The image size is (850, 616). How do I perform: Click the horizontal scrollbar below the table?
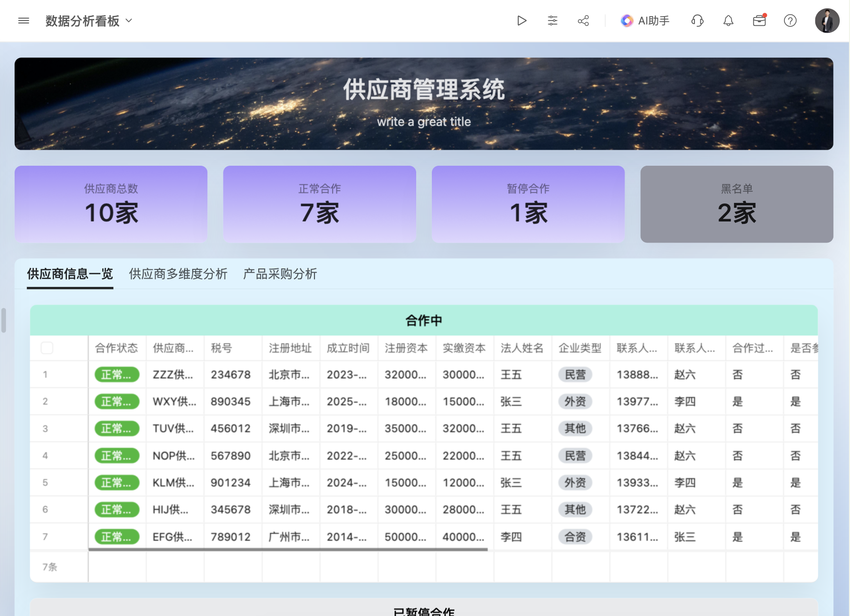point(289,550)
